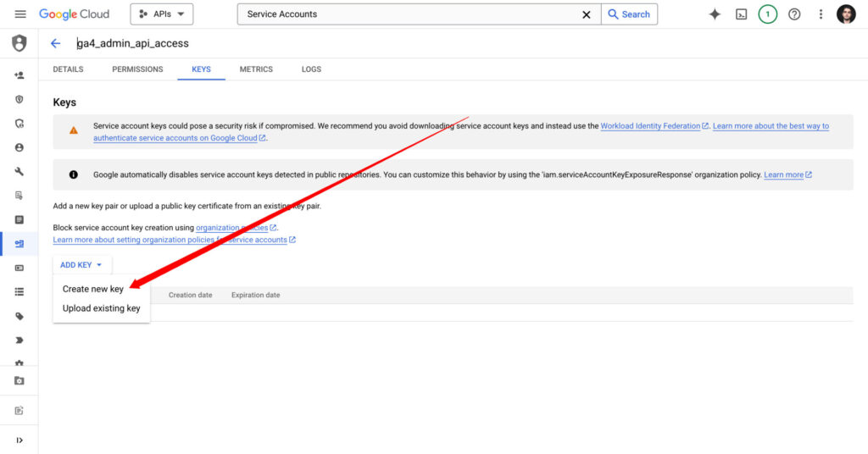This screenshot has height=454, width=868.
Task: Click inside the Service Accounts search field
Action: coord(407,14)
